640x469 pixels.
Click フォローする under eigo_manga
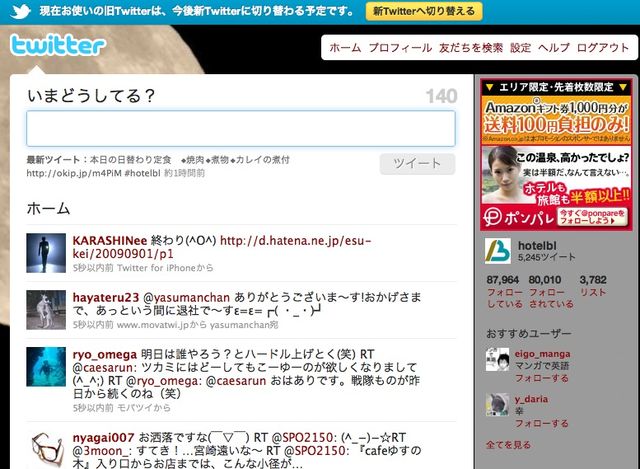pos(542,378)
